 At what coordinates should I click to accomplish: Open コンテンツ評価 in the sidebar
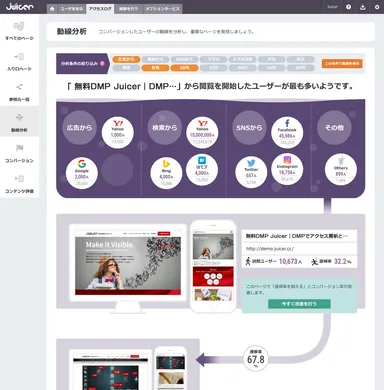19,183
